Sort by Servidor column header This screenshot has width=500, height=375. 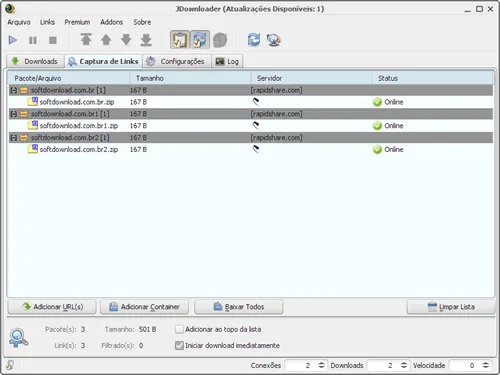point(311,78)
